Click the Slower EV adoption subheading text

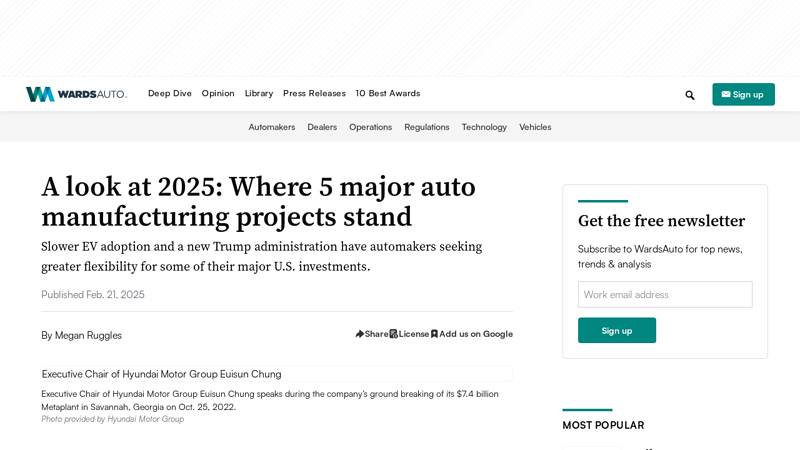(262, 257)
